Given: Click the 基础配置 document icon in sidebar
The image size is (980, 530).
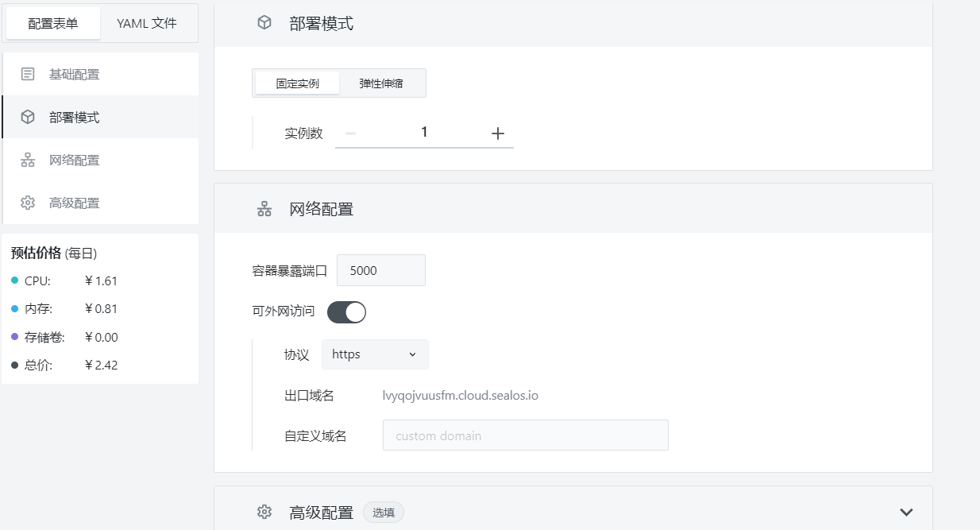Looking at the screenshot, I should (28, 74).
